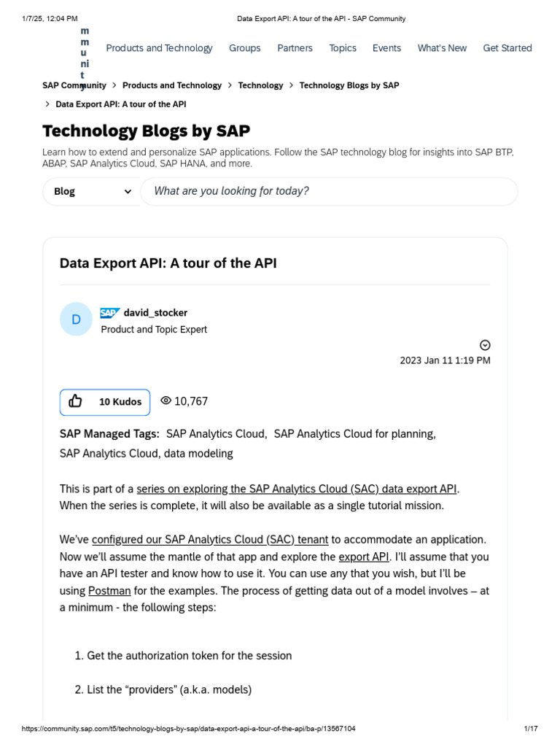Click the eye views icon

[x=166, y=400]
